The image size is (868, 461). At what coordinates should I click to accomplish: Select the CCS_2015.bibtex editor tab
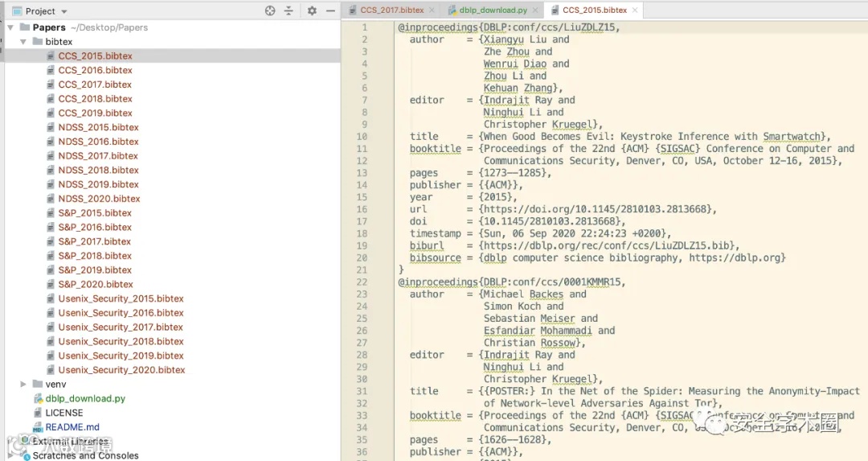pos(595,10)
